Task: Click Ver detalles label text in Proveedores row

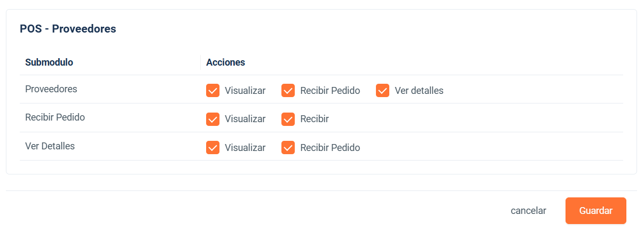Action: point(419,91)
